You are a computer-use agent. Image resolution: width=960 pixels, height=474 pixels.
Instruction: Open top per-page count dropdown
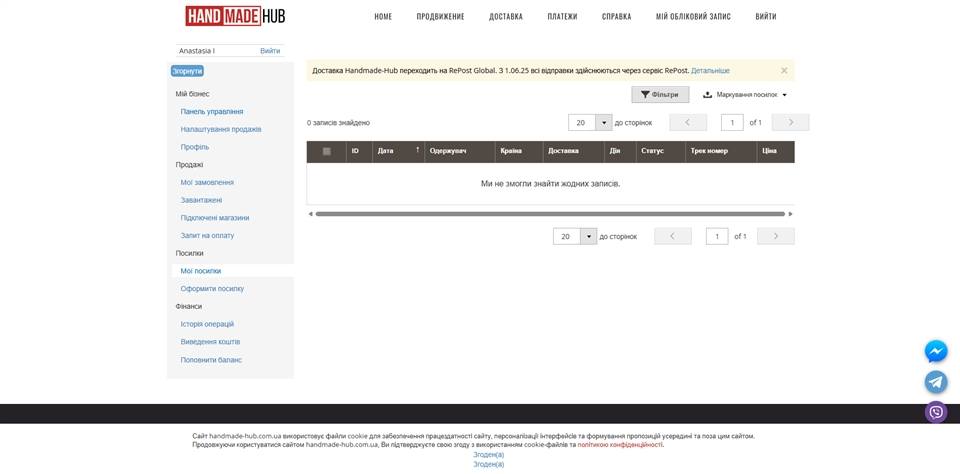coord(604,122)
